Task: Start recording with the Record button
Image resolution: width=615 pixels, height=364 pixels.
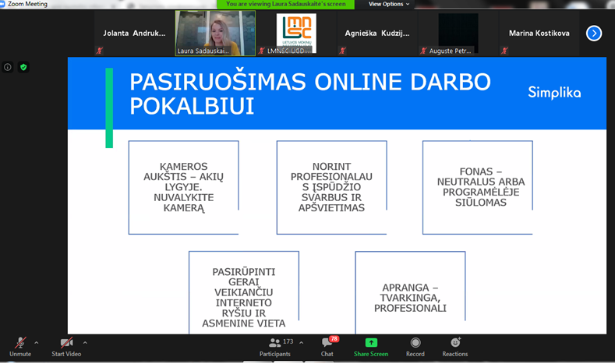Action: pos(415,346)
